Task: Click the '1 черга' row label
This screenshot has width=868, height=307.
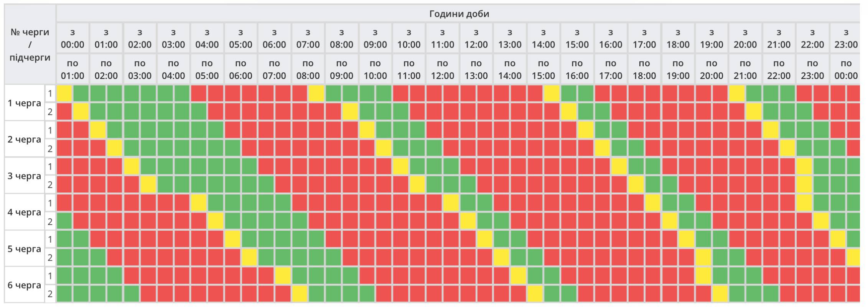Action: coord(25,103)
